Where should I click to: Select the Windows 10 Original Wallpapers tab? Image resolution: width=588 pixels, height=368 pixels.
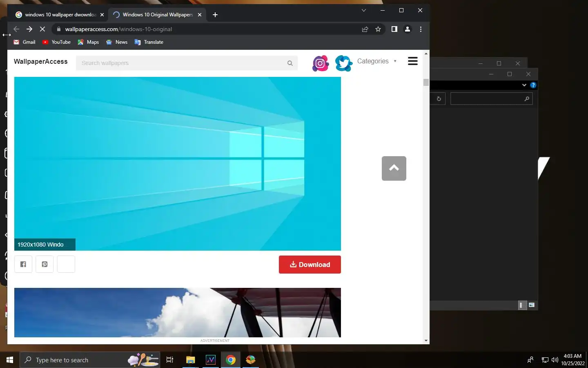pos(157,15)
